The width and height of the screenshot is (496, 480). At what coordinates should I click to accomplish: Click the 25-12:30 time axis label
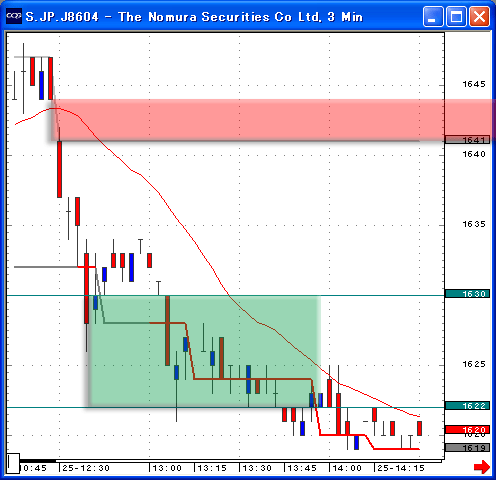[x=86, y=468]
